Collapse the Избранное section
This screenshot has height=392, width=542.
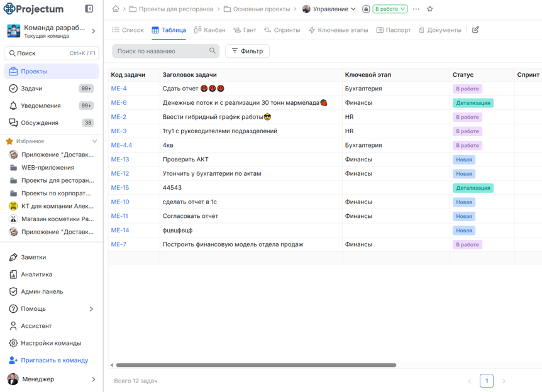(x=94, y=141)
